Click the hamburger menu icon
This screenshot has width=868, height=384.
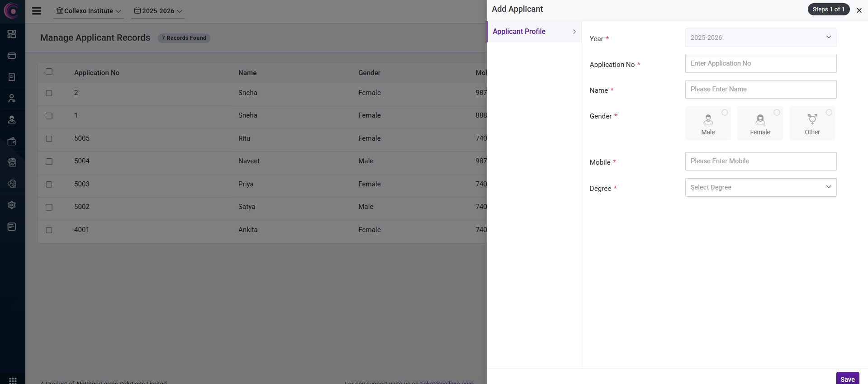[x=37, y=11]
